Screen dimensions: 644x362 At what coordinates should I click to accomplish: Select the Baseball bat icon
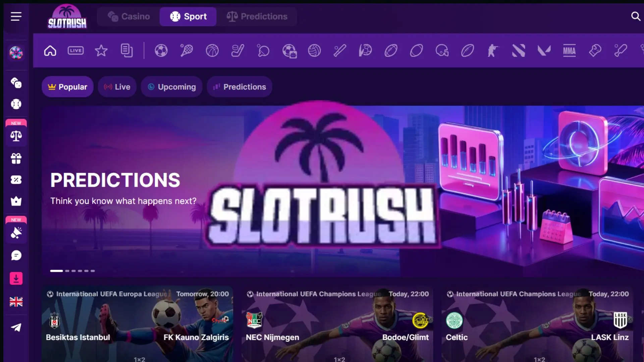click(340, 51)
